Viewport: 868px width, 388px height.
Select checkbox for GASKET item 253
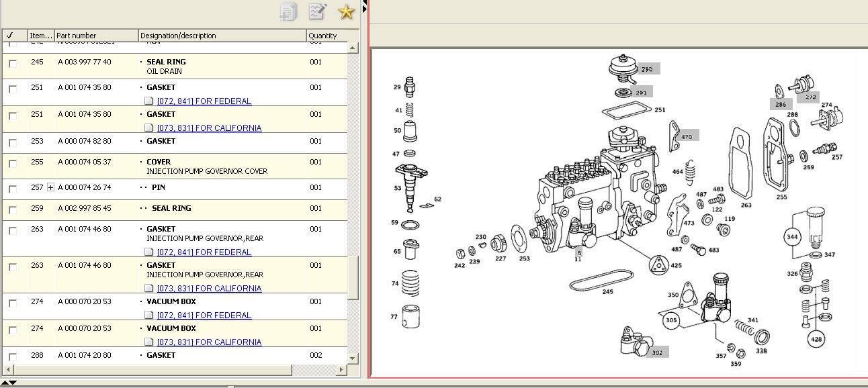pyautogui.click(x=13, y=143)
